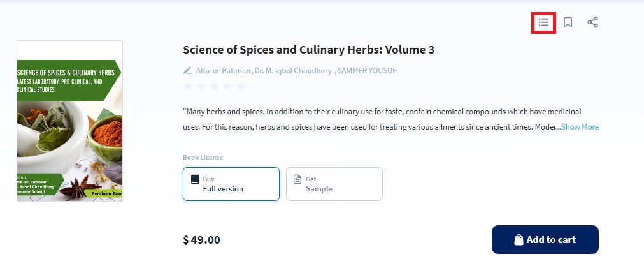
Task: Click the book cover thumbnail
Action: 69,121
